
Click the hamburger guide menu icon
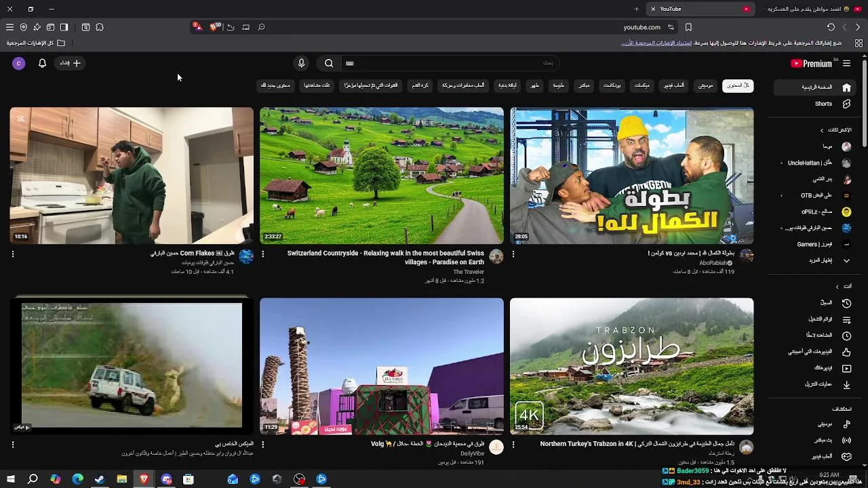click(x=846, y=63)
